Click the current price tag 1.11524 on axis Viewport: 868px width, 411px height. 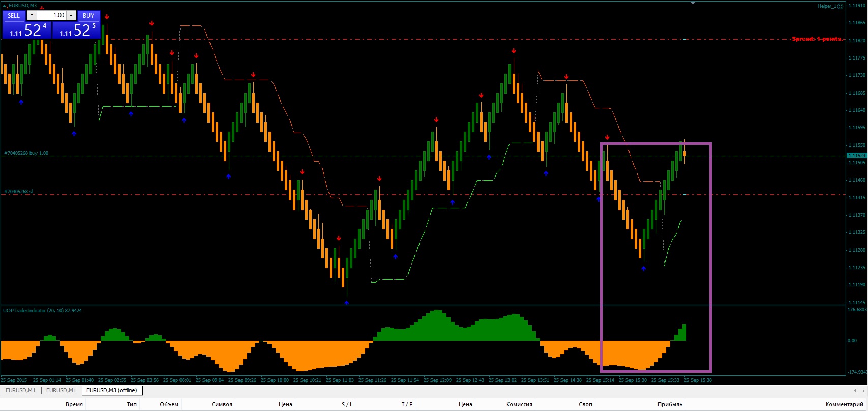pyautogui.click(x=856, y=155)
